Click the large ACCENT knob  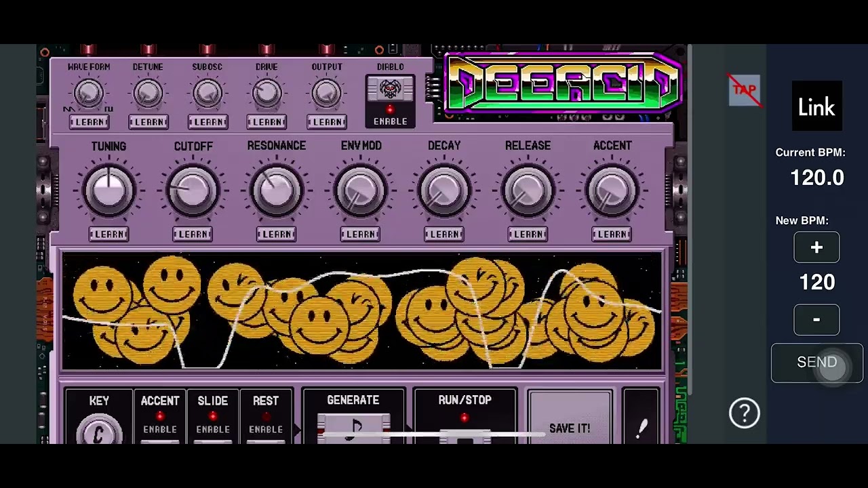pos(612,190)
